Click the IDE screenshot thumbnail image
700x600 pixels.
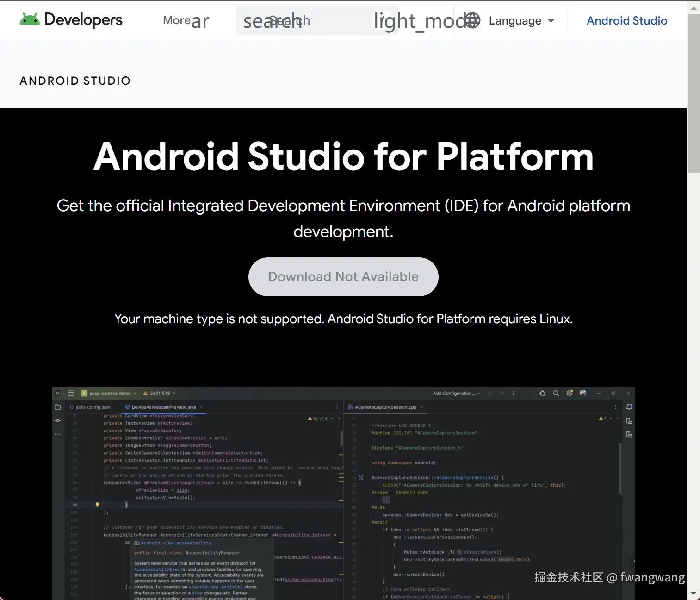coord(343,494)
